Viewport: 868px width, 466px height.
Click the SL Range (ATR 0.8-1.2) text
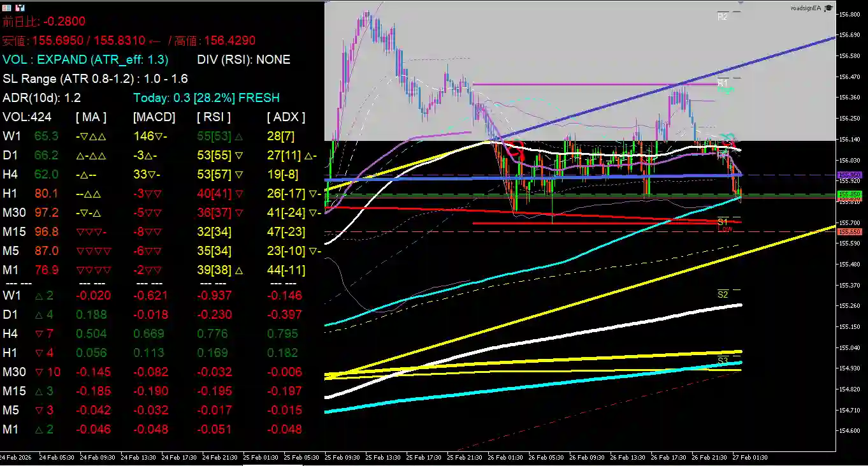pyautogui.click(x=70, y=78)
